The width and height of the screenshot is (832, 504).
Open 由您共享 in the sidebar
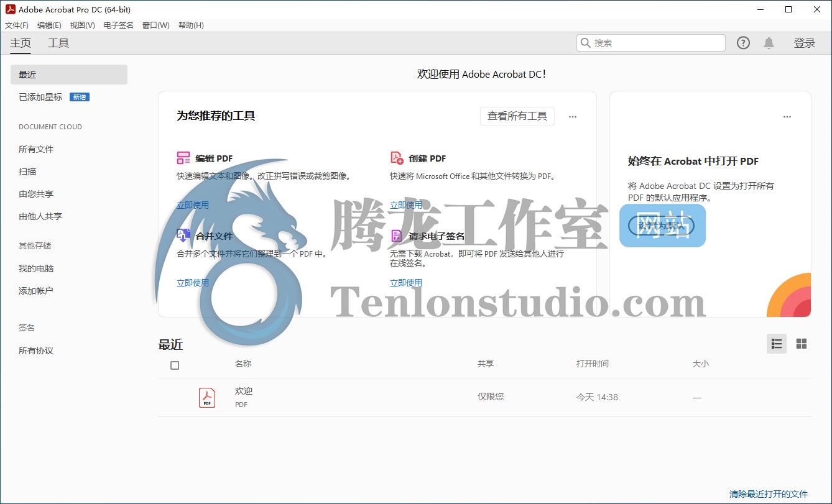coord(36,194)
